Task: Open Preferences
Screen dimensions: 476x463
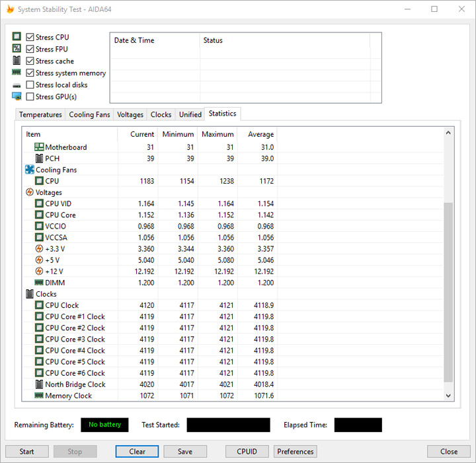Action: point(296,452)
